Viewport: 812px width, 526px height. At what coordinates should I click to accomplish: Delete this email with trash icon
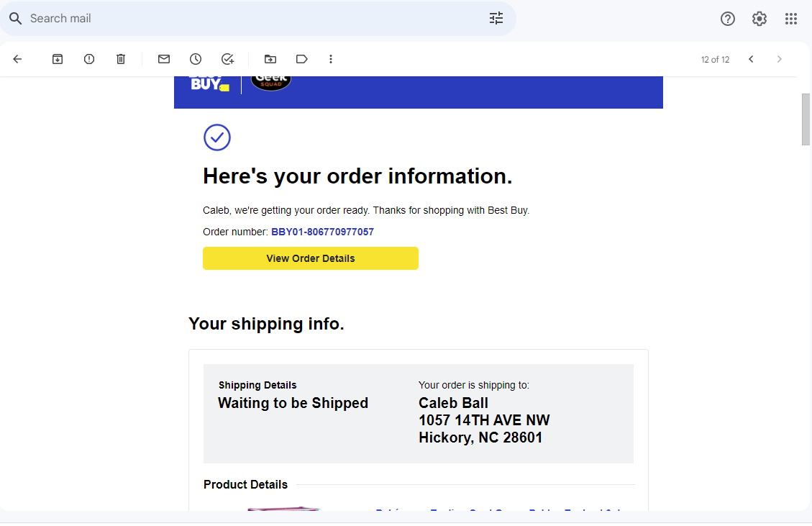[x=121, y=59]
